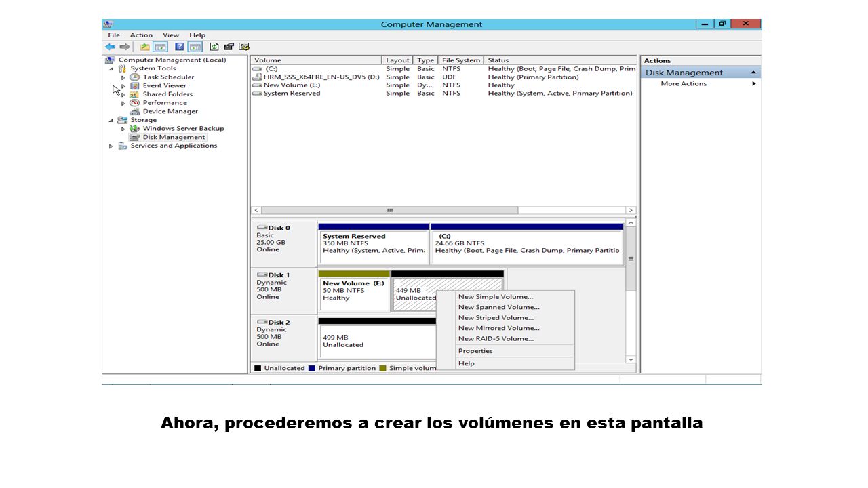This screenshot has width=868, height=488.
Task: Collapse the System Tools tree node
Action: pos(111,68)
